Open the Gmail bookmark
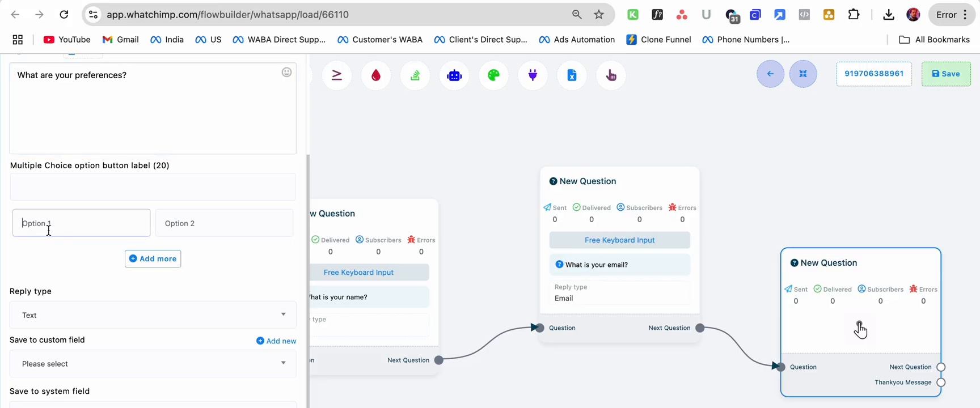980x408 pixels. coord(120,40)
